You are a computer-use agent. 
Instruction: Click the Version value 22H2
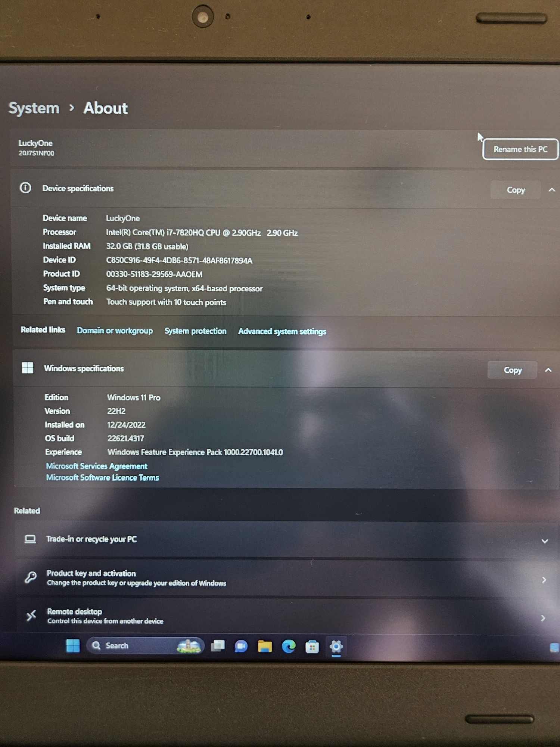pos(116,411)
